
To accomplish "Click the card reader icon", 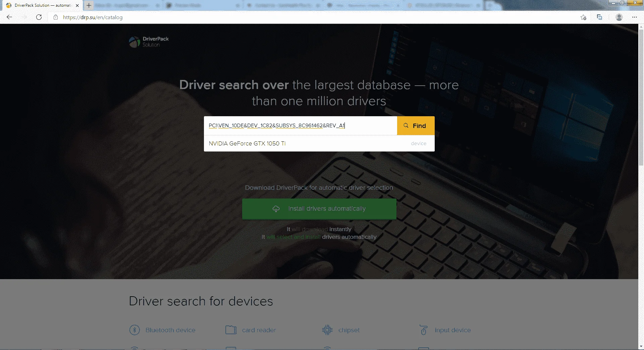I will coord(231,330).
